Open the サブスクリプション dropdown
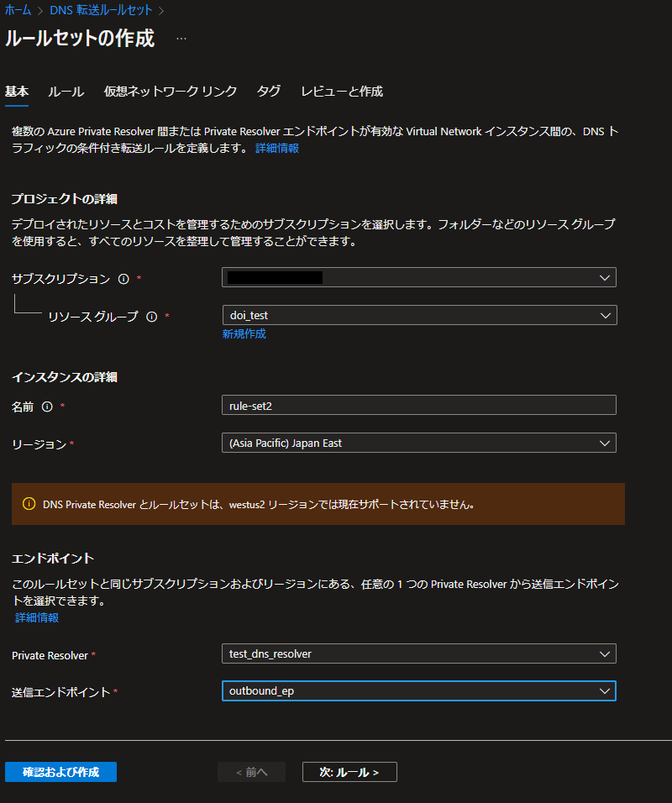The height and width of the screenshot is (803, 672). [419, 277]
